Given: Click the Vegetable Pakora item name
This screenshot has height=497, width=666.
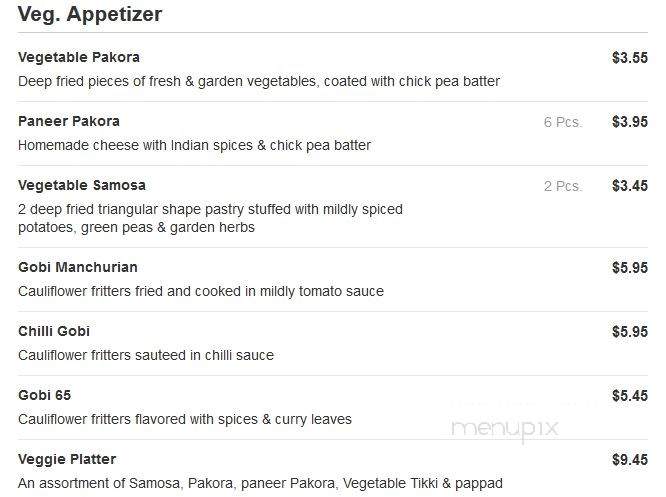Looking at the screenshot, I should [x=79, y=57].
